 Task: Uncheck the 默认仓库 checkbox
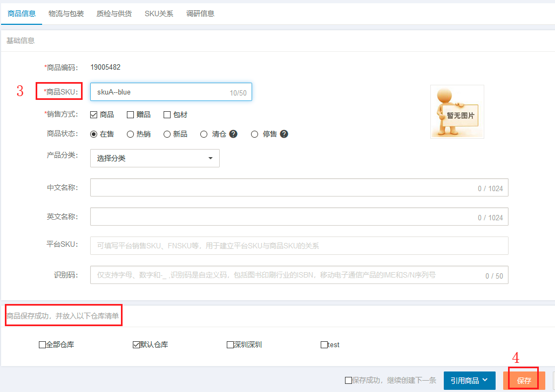136,345
